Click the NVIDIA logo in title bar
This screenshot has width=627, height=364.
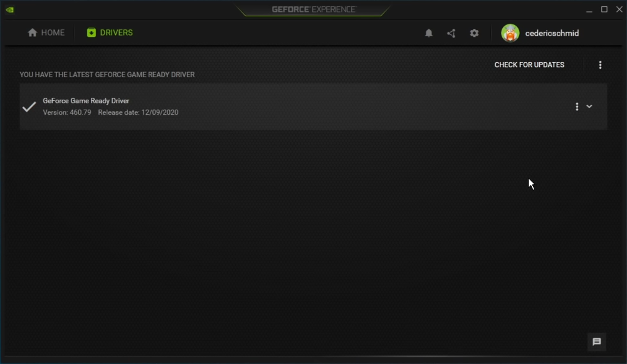pyautogui.click(x=9, y=9)
